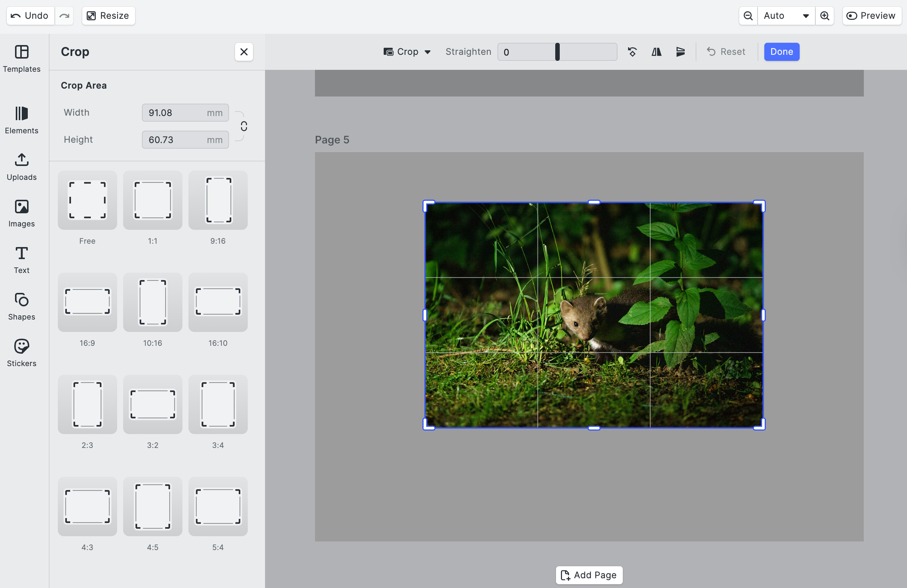Open the Uploads panel

[x=22, y=167]
